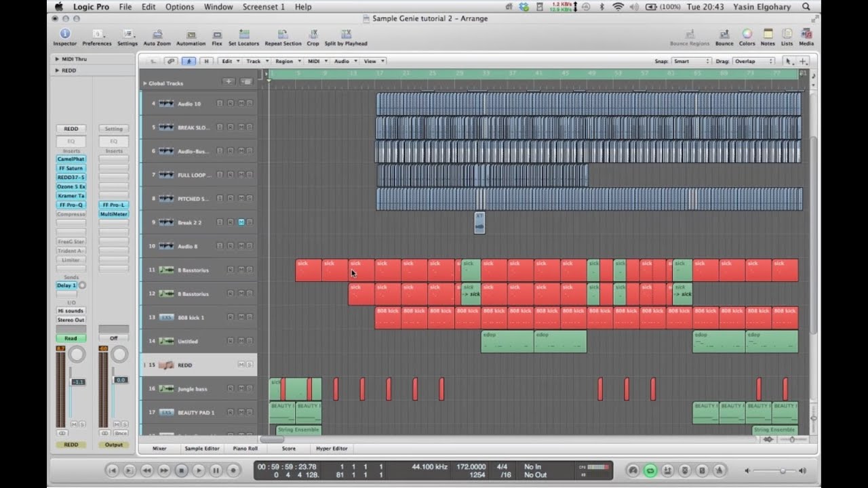Expand the REDD inspector section

coord(57,70)
